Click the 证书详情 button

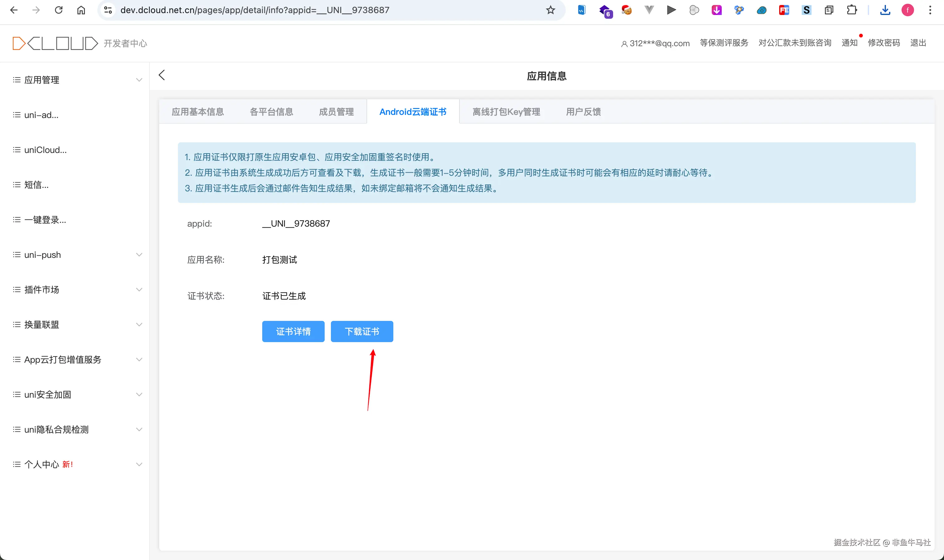tap(293, 332)
